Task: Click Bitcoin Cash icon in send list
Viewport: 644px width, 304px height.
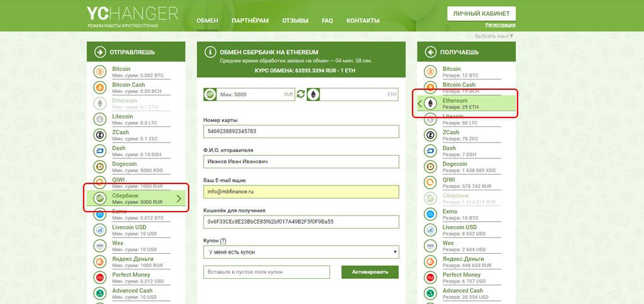Action: click(99, 87)
